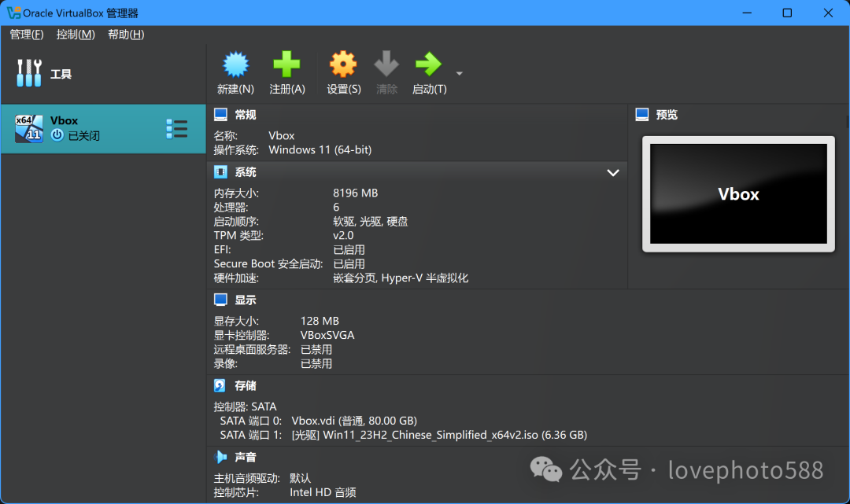This screenshot has height=504, width=850.
Task: Click the 主机音频驱动 默认 value
Action: (x=301, y=478)
